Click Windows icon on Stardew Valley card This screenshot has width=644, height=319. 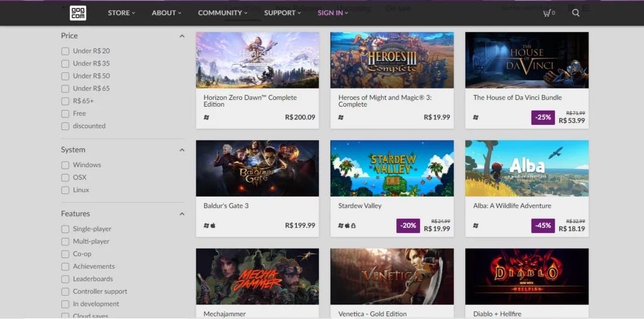click(x=341, y=225)
